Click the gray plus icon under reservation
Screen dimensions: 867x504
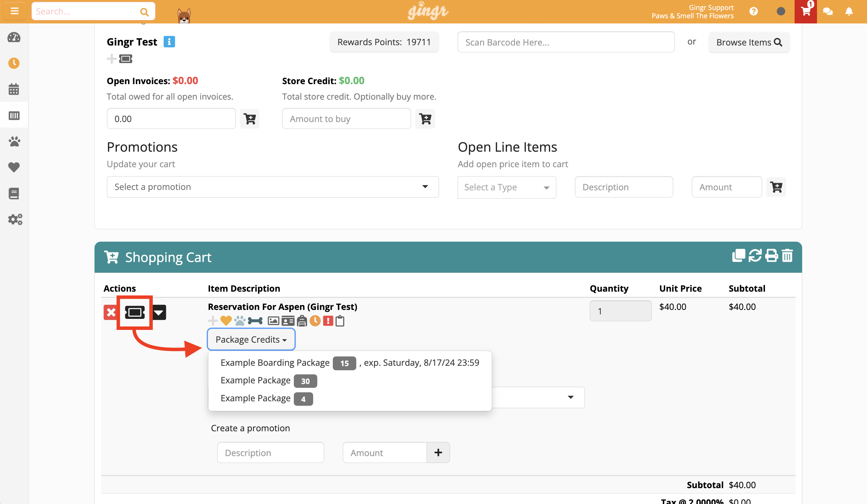coord(213,321)
